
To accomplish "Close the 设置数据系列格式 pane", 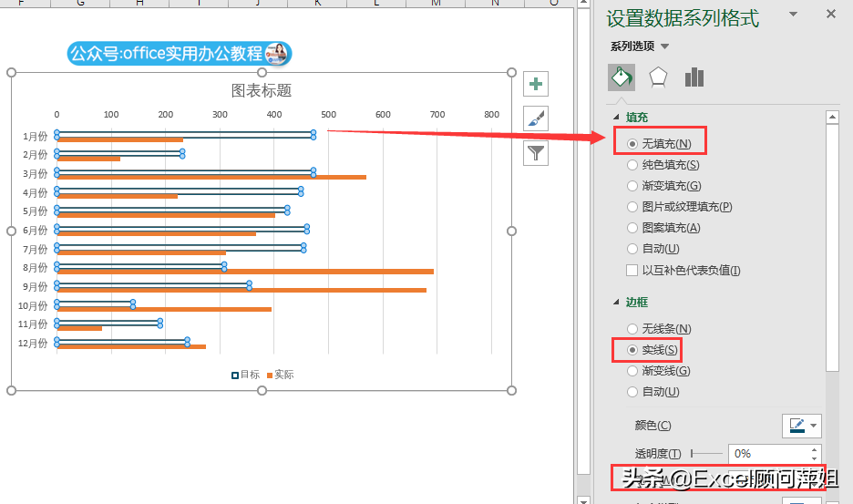I will (831, 15).
